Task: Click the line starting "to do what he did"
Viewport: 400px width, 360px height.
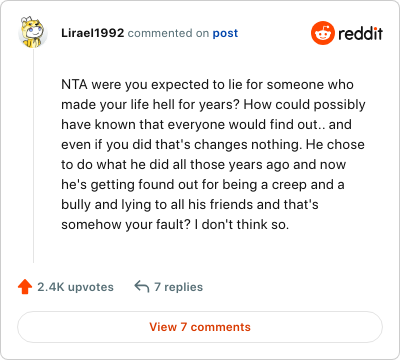Action: click(203, 165)
